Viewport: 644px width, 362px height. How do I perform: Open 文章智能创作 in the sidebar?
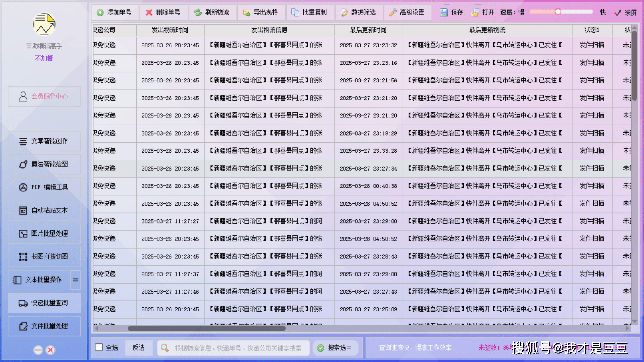click(x=44, y=141)
